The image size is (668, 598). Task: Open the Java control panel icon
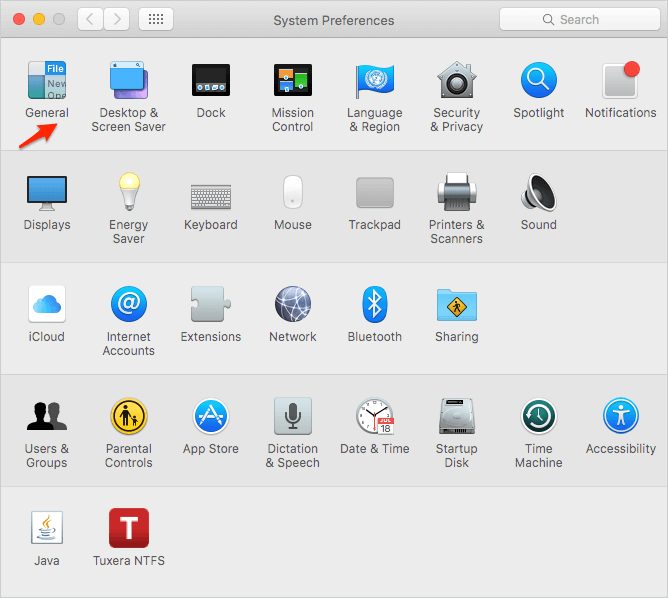pos(47,528)
